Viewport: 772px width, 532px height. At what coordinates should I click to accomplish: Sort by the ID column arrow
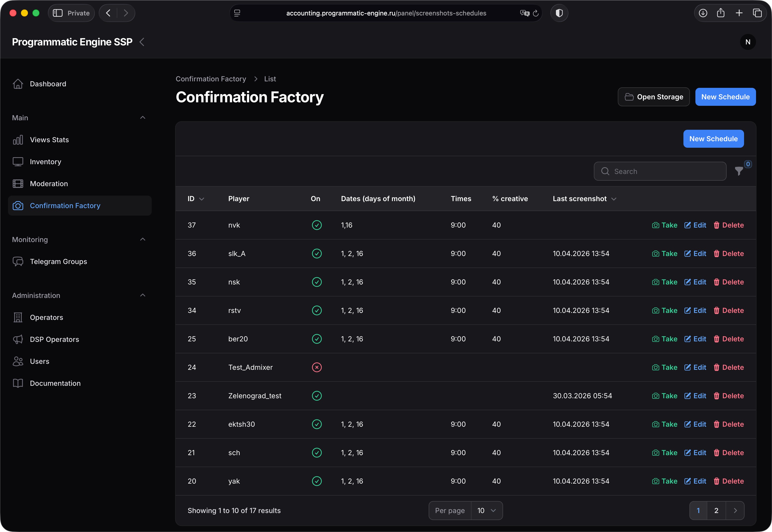coord(202,199)
